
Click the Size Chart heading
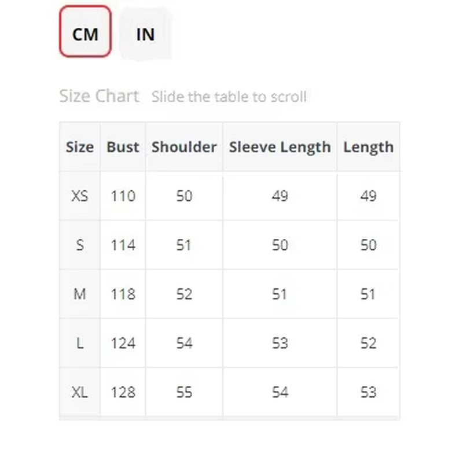100,96
